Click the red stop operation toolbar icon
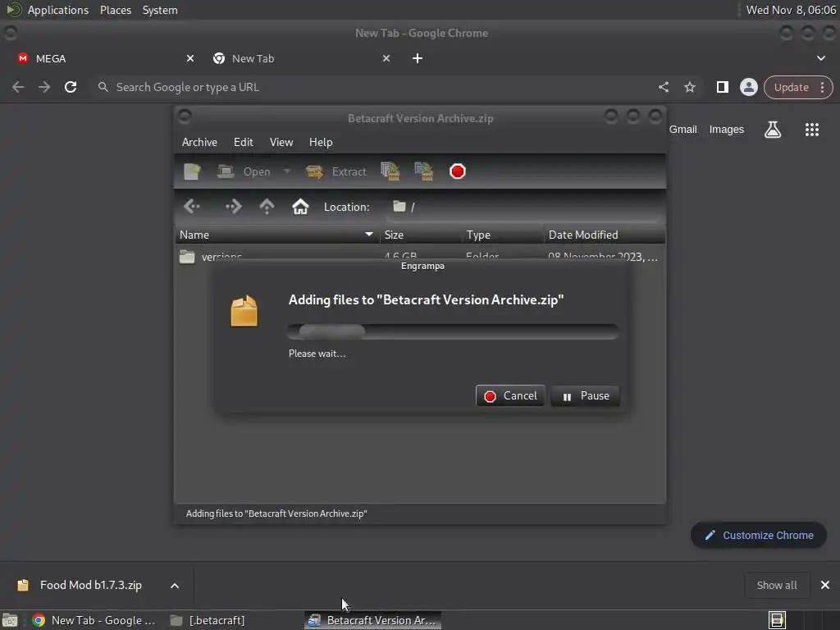Viewport: 840px width, 630px height. [x=458, y=171]
